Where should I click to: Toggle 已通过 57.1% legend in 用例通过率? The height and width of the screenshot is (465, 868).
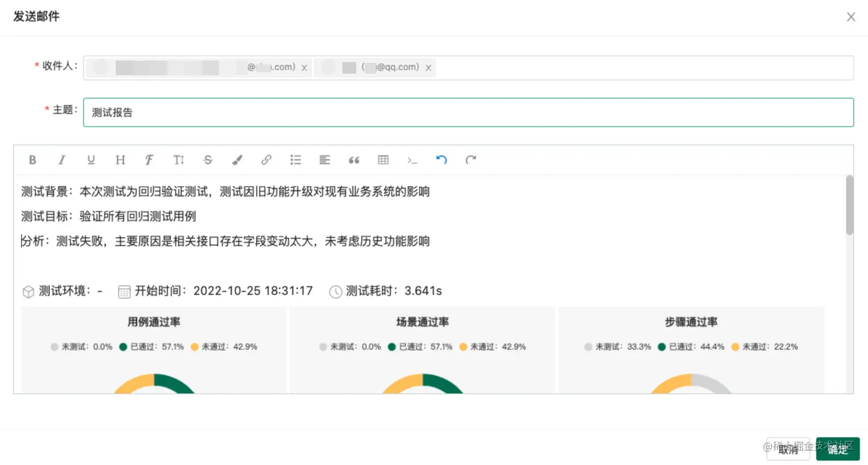[x=152, y=347]
